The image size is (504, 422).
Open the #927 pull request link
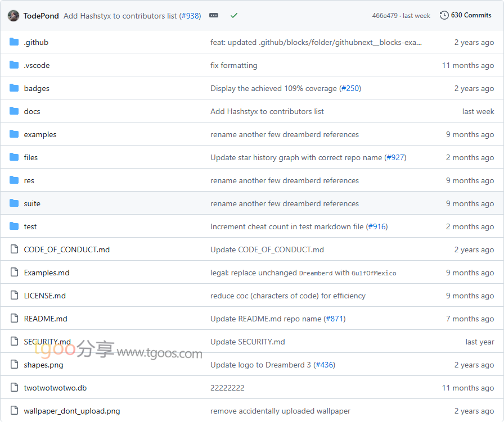pyautogui.click(x=395, y=157)
